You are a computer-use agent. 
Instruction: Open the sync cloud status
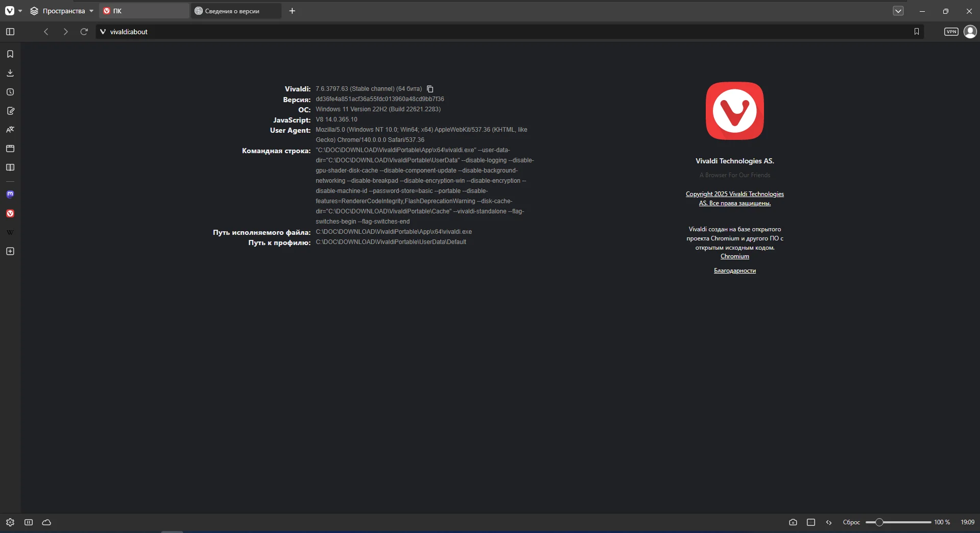46,522
